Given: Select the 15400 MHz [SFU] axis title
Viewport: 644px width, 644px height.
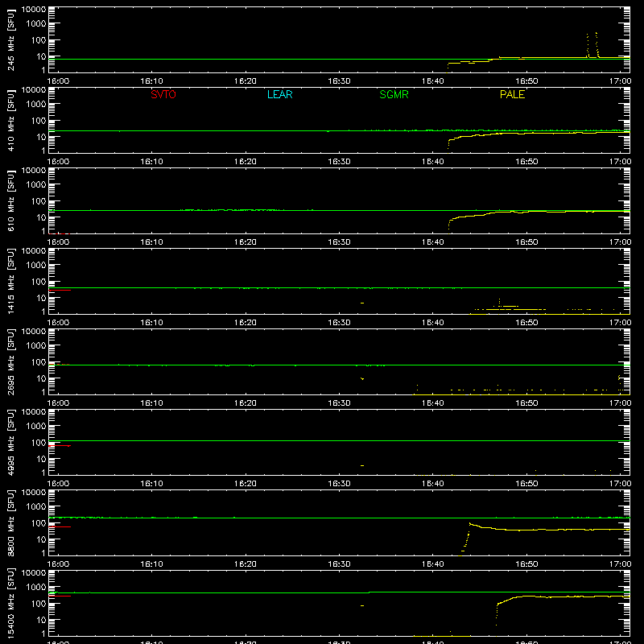Looking at the screenshot, I should pyautogui.click(x=10, y=604).
